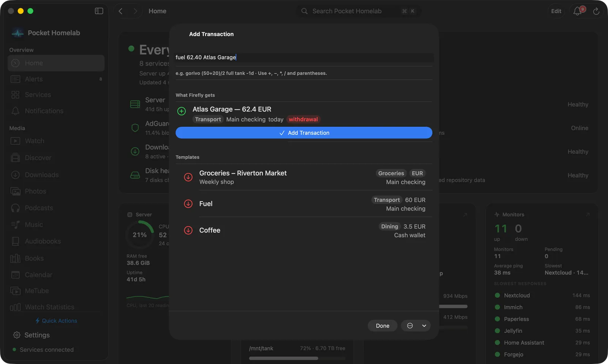
Task: Toggle the sidebar panel icon
Action: click(99, 11)
